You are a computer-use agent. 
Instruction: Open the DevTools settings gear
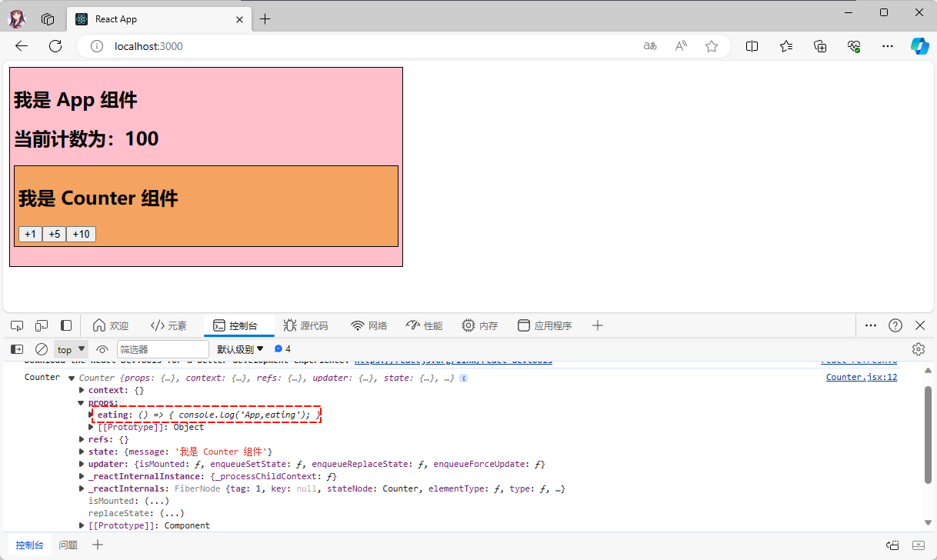pos(918,348)
